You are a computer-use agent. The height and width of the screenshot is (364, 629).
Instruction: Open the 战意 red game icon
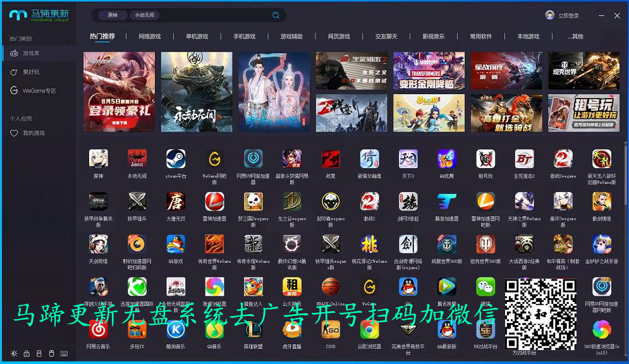point(331,159)
